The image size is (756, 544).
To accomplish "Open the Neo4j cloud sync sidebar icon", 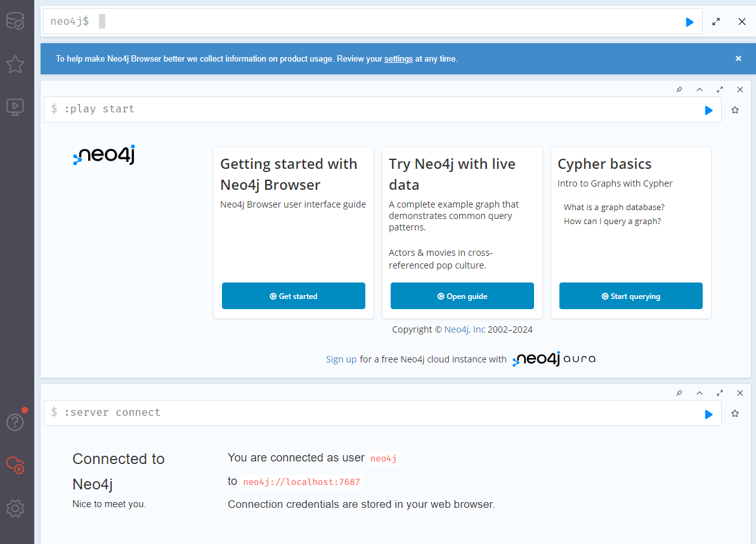I will 15,465.
